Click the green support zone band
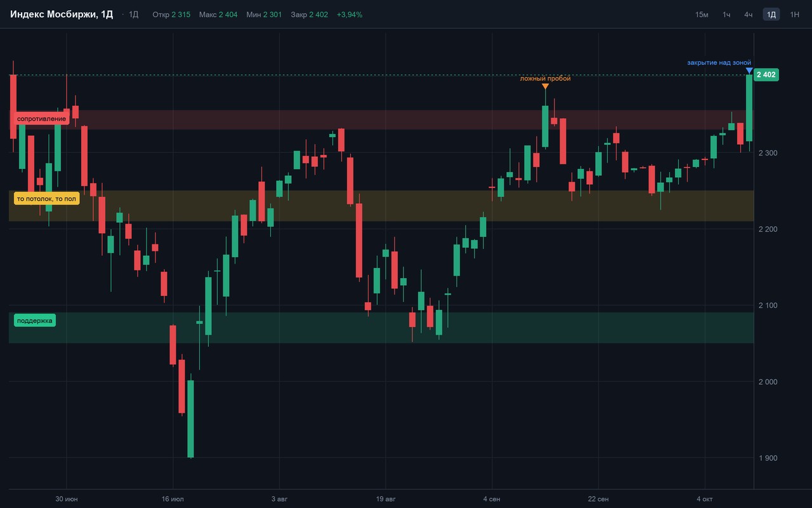This screenshot has height=508, width=812. [381, 328]
